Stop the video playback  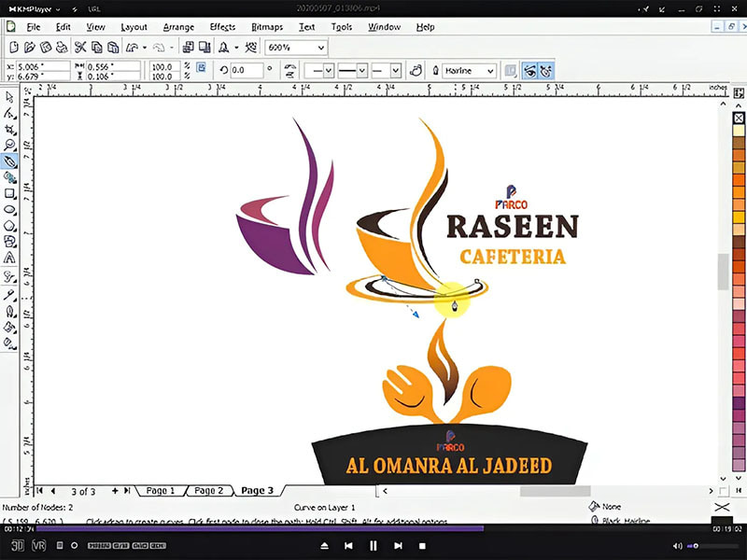(422, 546)
